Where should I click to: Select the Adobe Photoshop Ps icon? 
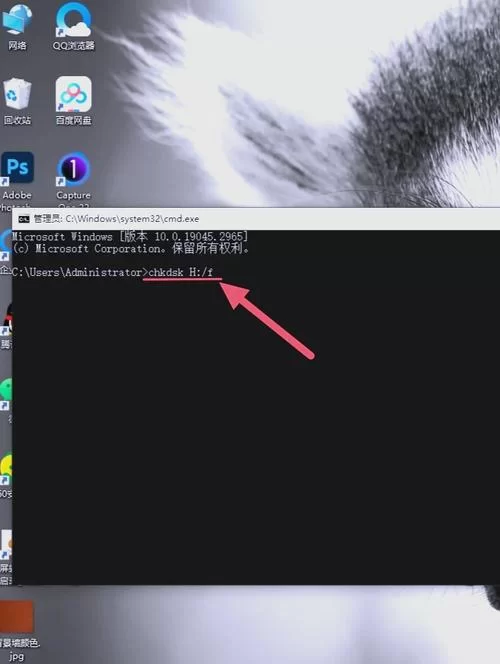(x=17, y=168)
